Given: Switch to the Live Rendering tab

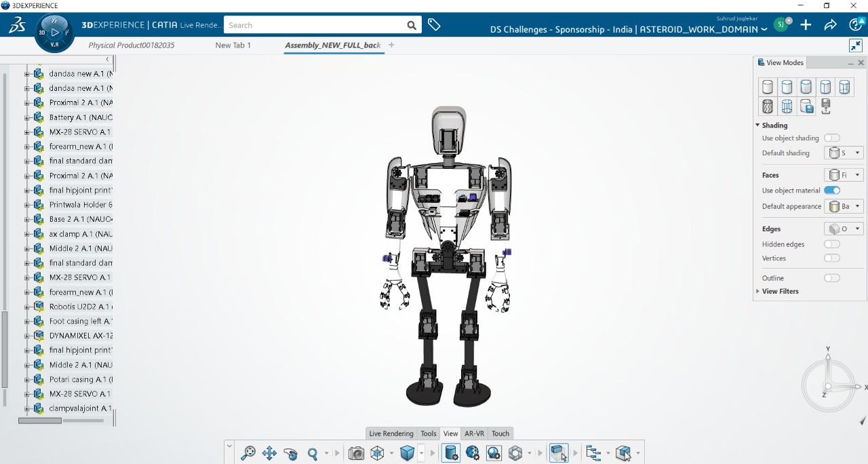Looking at the screenshot, I should (391, 433).
